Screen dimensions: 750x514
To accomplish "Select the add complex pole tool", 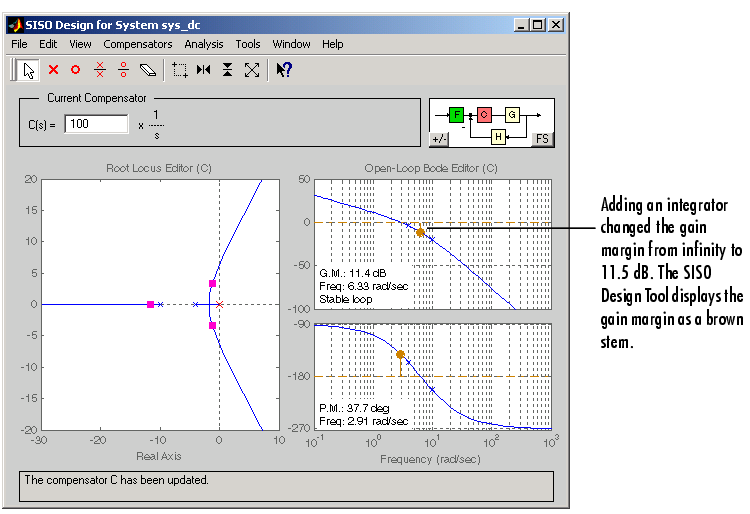I will (100, 70).
